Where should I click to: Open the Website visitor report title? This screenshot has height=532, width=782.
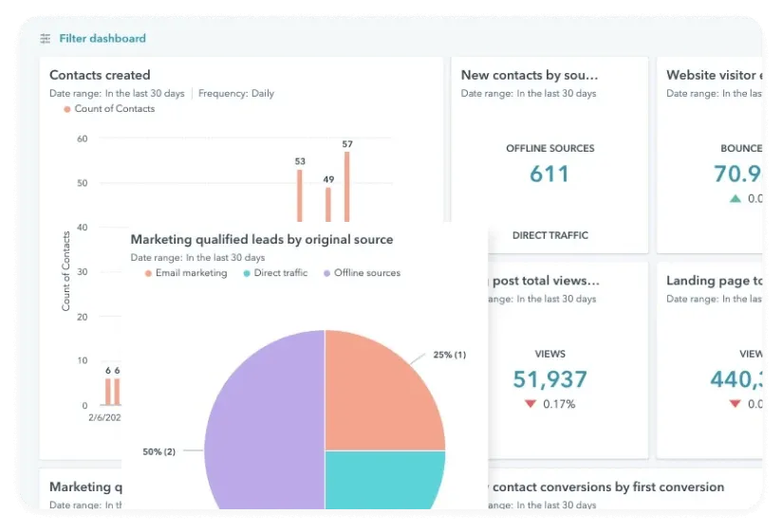(715, 75)
